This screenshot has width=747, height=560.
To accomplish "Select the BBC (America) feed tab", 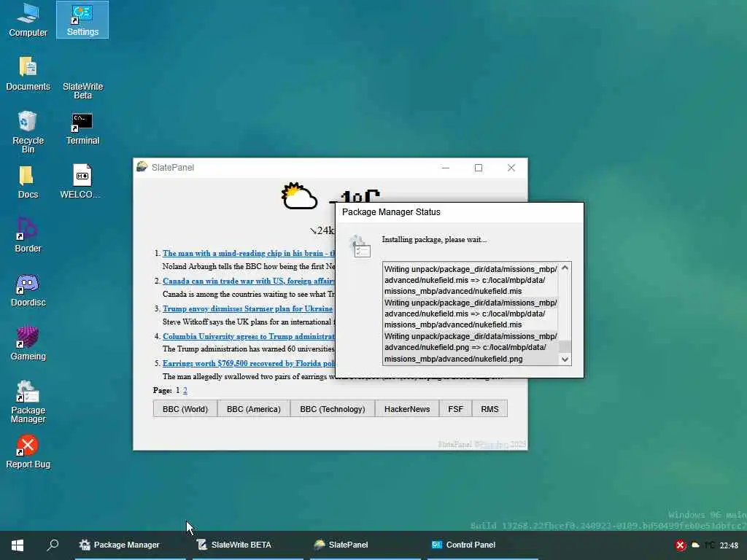I will point(253,409).
